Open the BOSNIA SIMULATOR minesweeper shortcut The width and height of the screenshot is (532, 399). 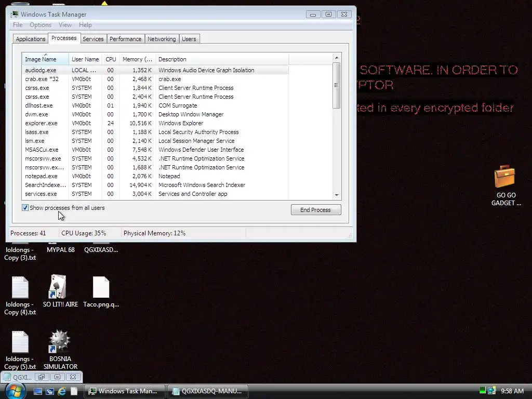(x=60, y=350)
